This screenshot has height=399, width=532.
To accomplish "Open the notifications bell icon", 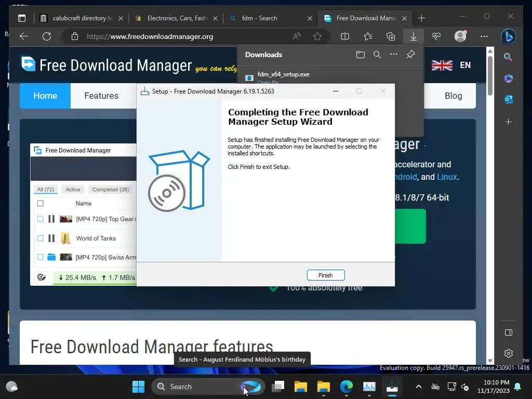I will [x=518, y=387].
